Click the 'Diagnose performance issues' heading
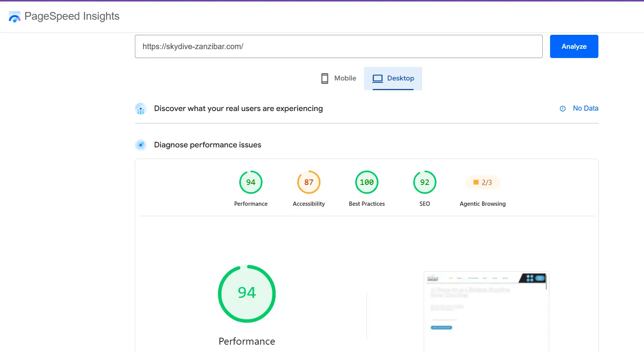Viewport: 644px width, 352px height. (208, 145)
